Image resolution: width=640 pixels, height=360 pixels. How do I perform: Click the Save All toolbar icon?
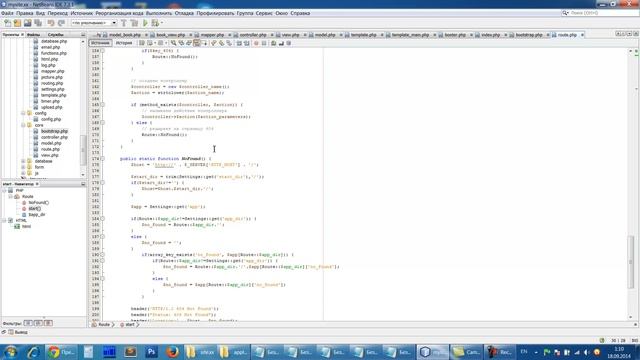(38, 23)
